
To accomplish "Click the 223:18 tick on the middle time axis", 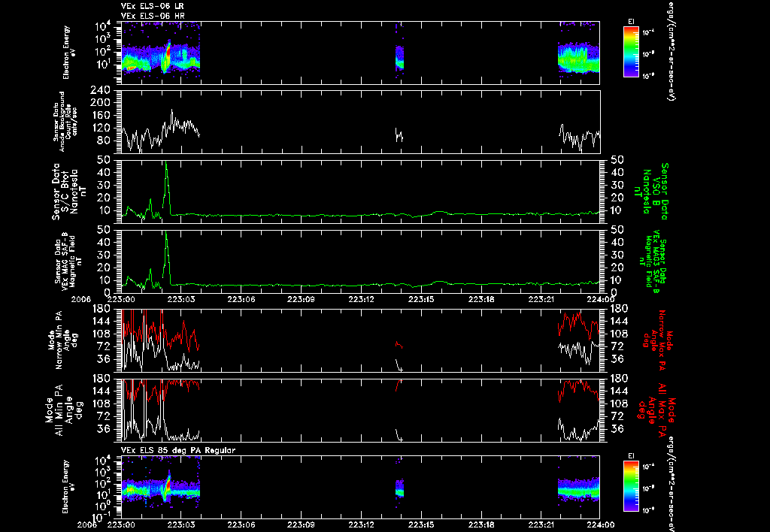I will [x=481, y=299].
